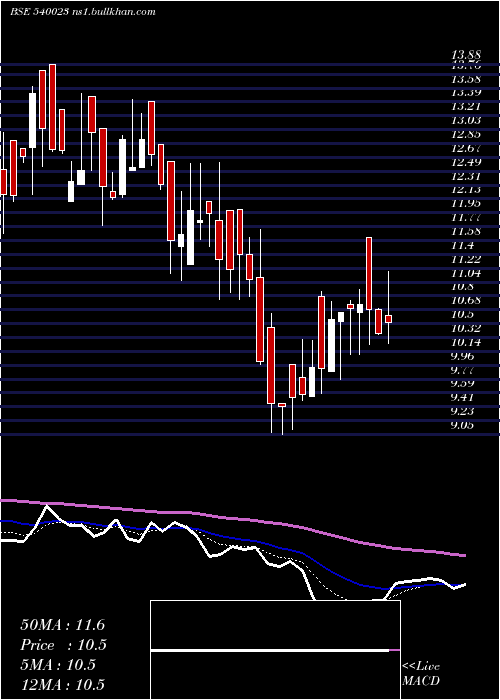Click the 13.88 price axis label
The image size is (500, 700).
pos(466,55)
